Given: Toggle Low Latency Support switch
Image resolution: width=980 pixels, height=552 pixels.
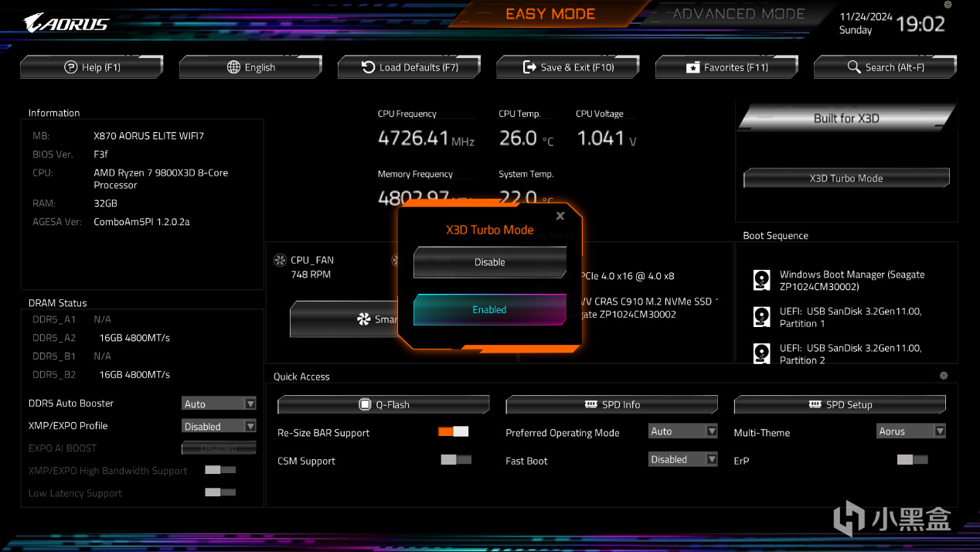Looking at the screenshot, I should pyautogui.click(x=220, y=492).
